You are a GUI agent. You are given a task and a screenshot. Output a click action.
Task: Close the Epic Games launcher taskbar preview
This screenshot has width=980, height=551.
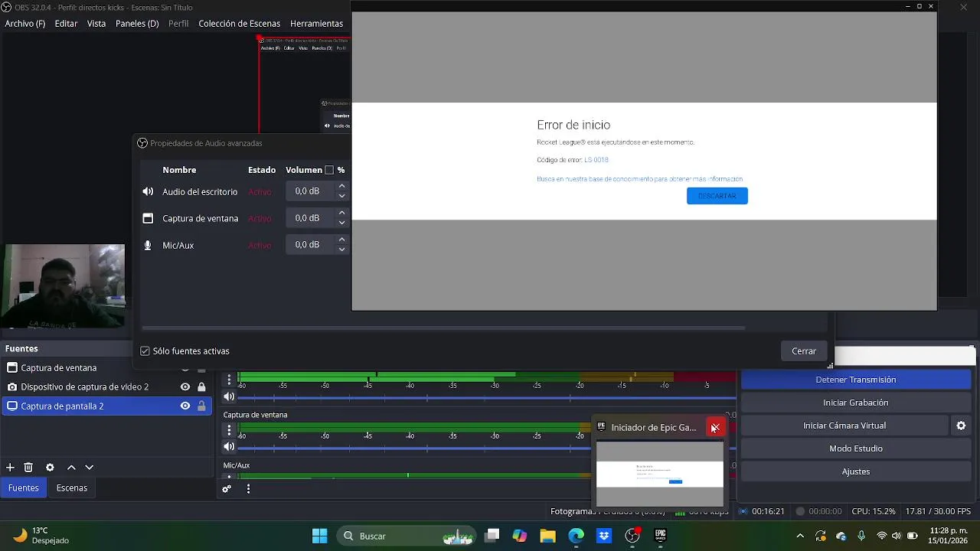click(714, 428)
